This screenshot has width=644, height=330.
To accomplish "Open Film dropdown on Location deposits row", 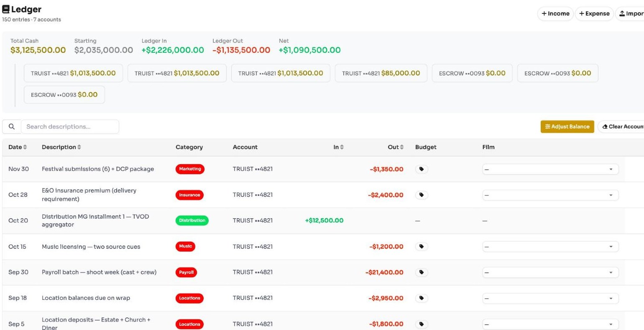I will coord(550,324).
